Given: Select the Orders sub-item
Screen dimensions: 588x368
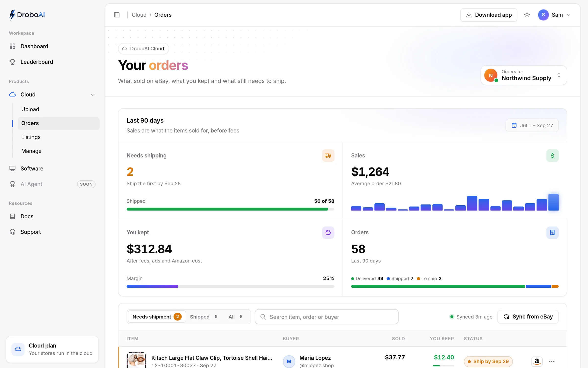Looking at the screenshot, I should (58, 123).
